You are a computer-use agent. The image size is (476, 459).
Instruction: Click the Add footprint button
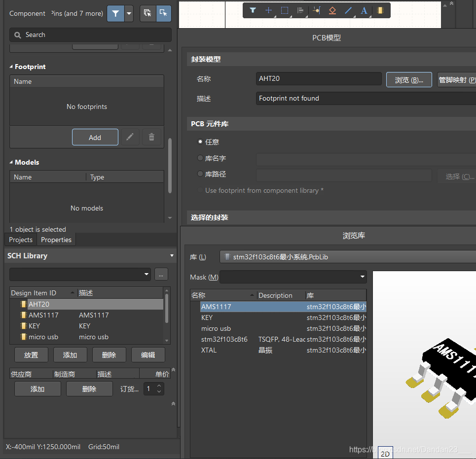point(95,138)
